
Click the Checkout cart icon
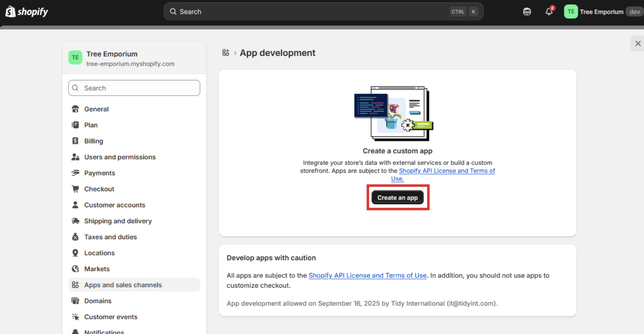point(75,189)
